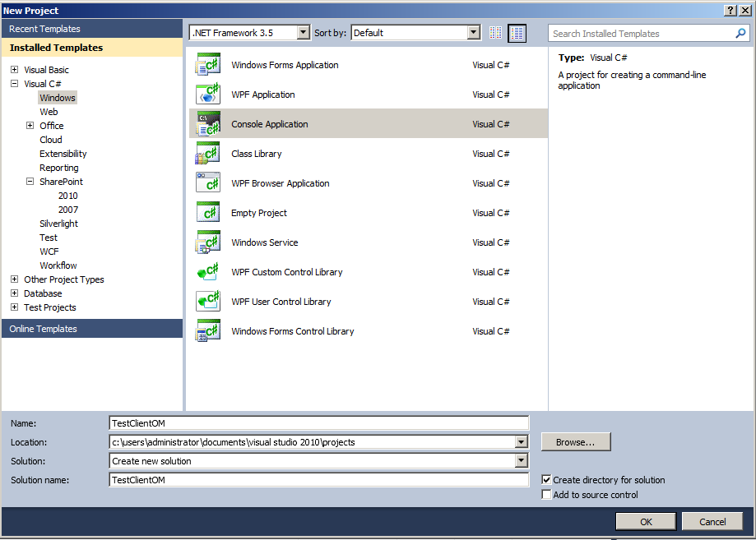Expand the Visual Basic tree node

click(13, 69)
